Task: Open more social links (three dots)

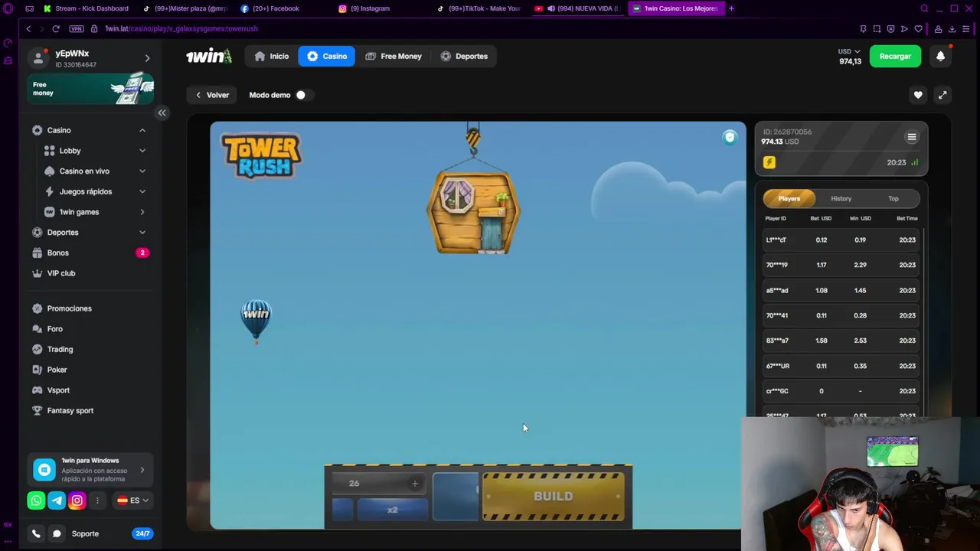Action: pyautogui.click(x=97, y=500)
